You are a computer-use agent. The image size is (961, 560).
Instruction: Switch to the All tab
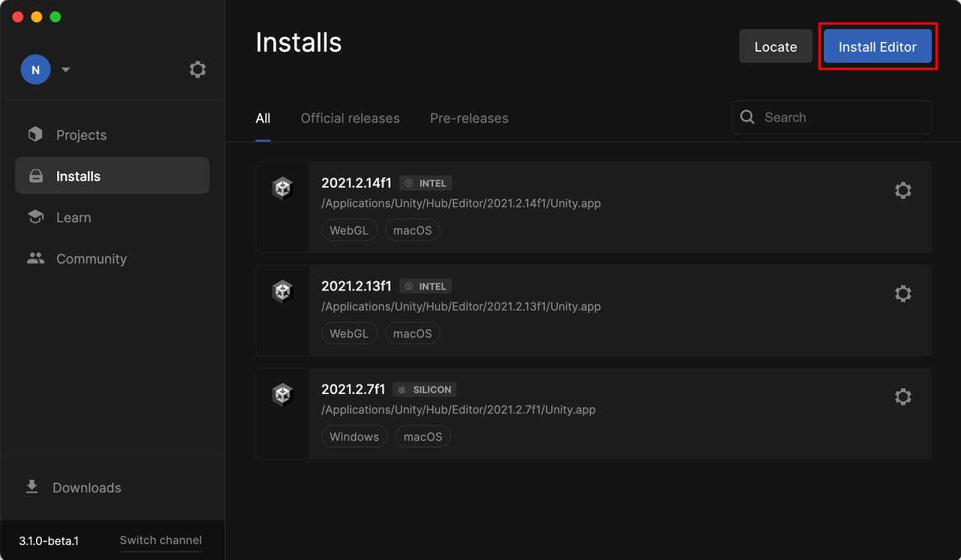pyautogui.click(x=263, y=119)
